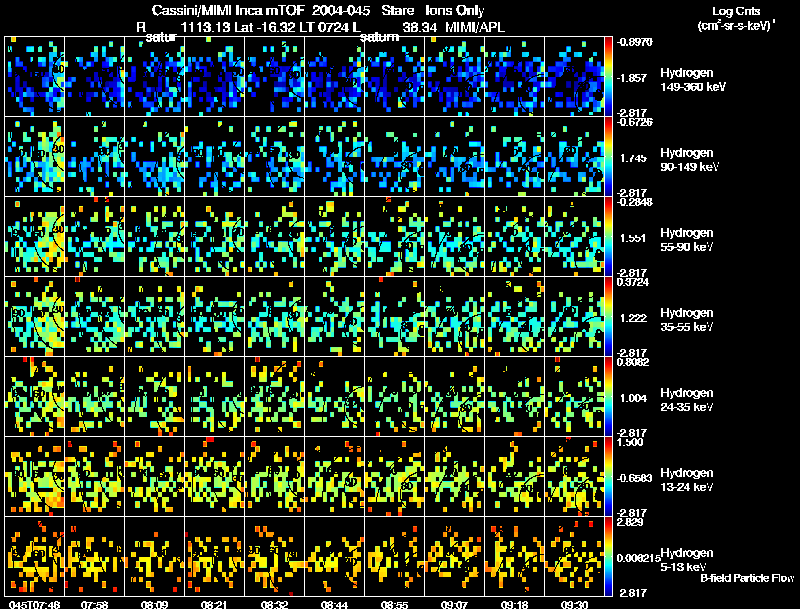Click the 'Hydrogen 90-149 keV' row label
The height and width of the screenshot is (609, 800).
point(690,160)
